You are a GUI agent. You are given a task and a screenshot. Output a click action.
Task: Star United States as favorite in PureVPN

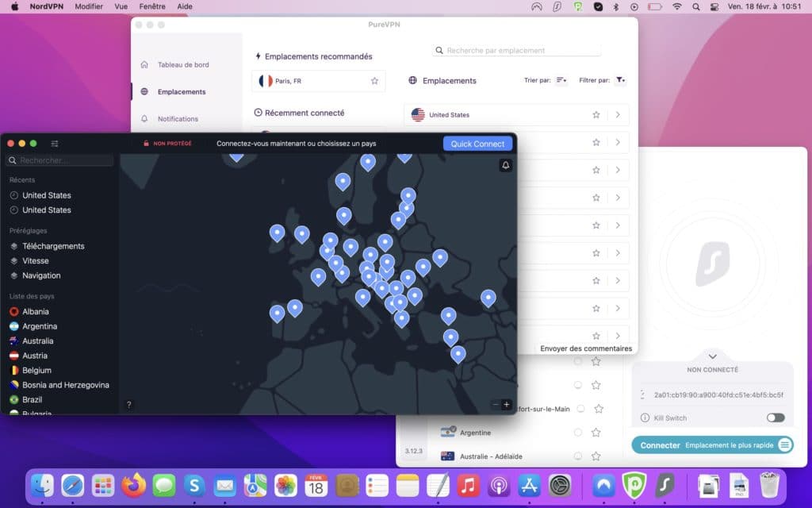click(x=596, y=114)
